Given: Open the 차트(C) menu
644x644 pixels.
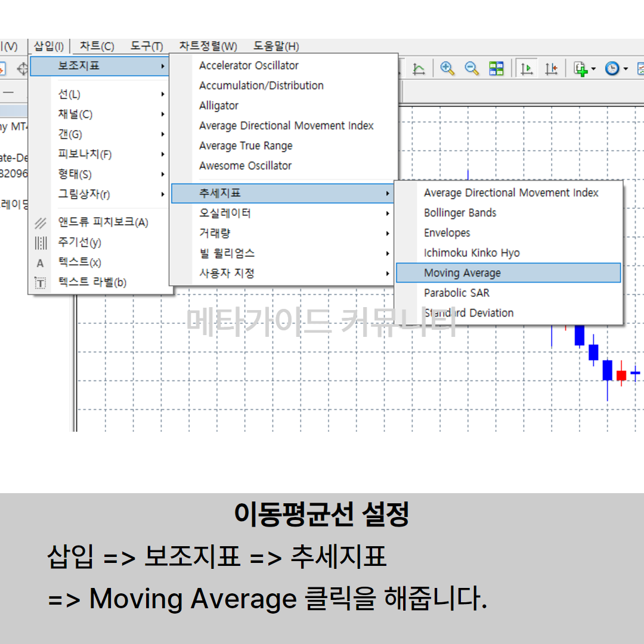Looking at the screenshot, I should [x=97, y=47].
